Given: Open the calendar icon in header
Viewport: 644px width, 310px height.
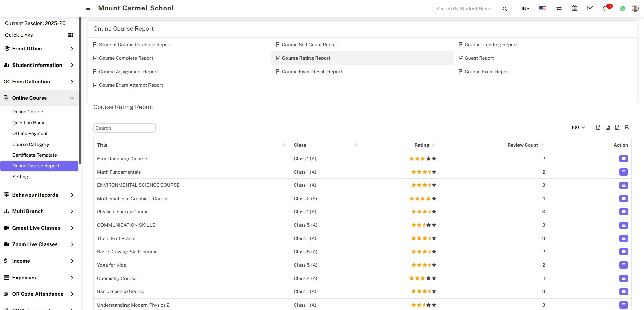Looking at the screenshot, I should click(x=574, y=8).
